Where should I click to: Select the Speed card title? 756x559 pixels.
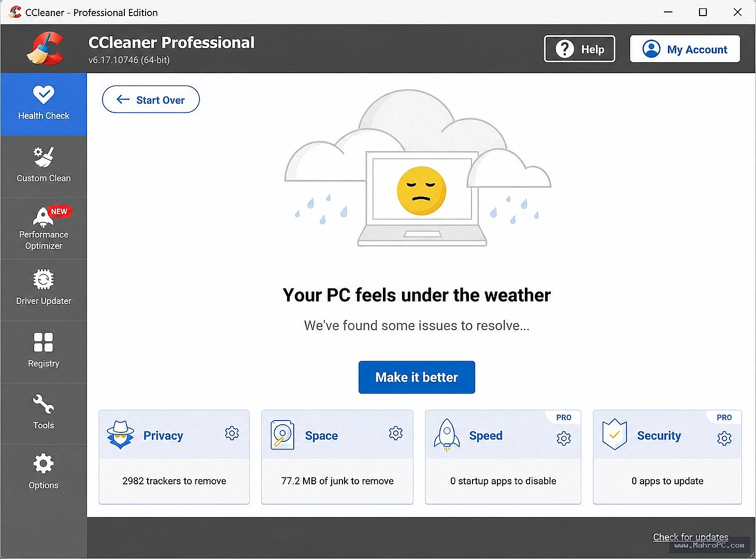486,436
